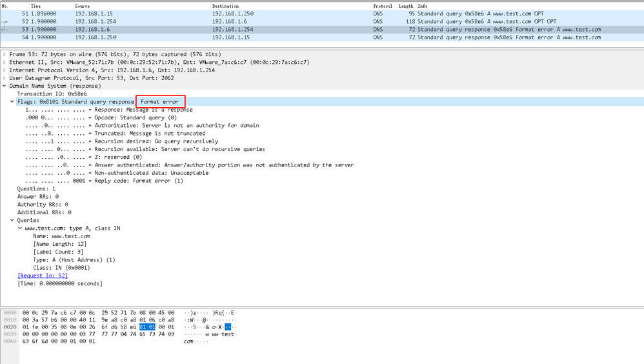Collapse the www.test.com query entry

click(20, 228)
